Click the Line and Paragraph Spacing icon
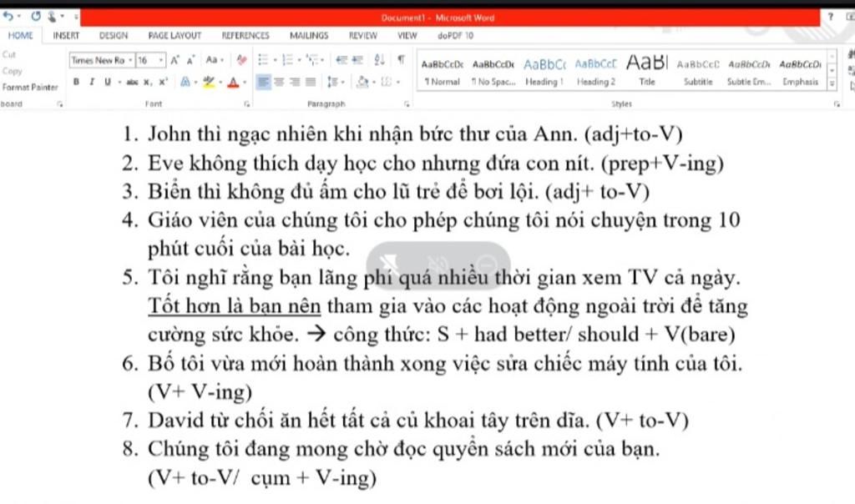Image resolution: width=855 pixels, height=504 pixels. (332, 83)
